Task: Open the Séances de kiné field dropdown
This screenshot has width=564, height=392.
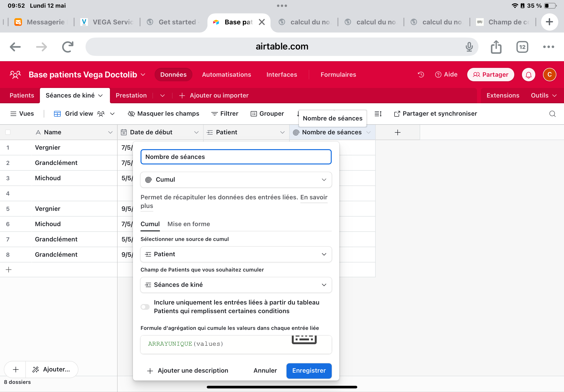Action: 236,285
